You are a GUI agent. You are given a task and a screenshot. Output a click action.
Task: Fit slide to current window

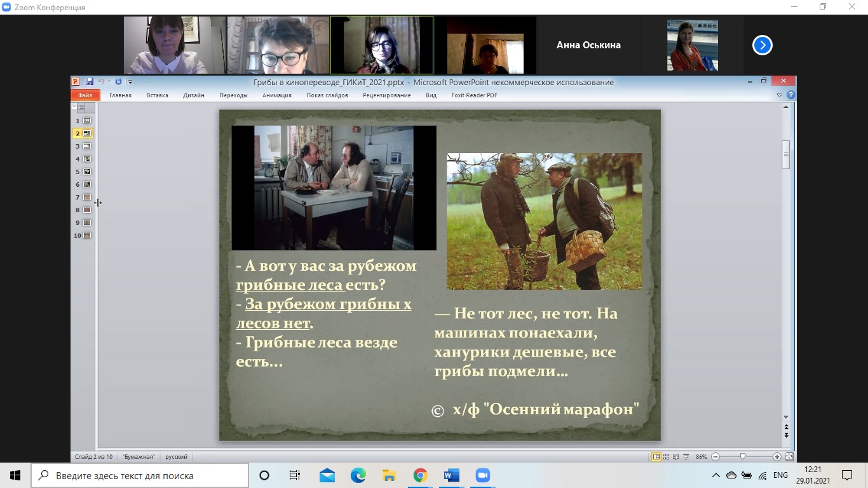(x=790, y=457)
